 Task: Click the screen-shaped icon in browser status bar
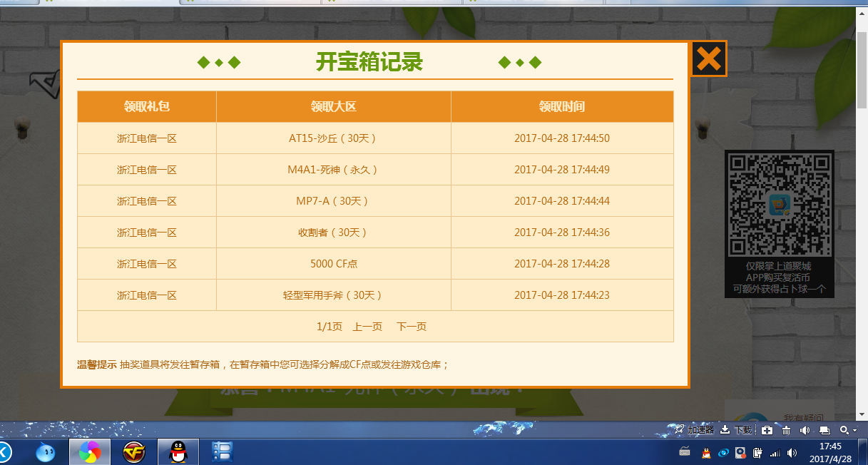click(824, 430)
